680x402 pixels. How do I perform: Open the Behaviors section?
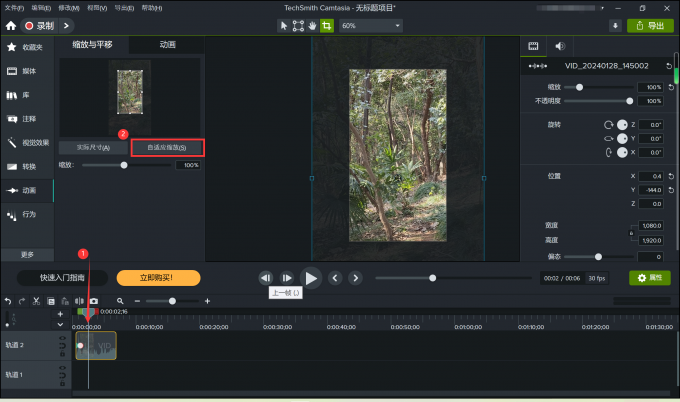27,214
